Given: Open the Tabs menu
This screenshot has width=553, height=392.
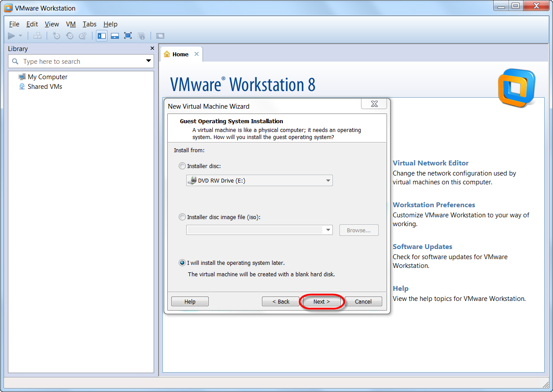Looking at the screenshot, I should click(x=90, y=24).
